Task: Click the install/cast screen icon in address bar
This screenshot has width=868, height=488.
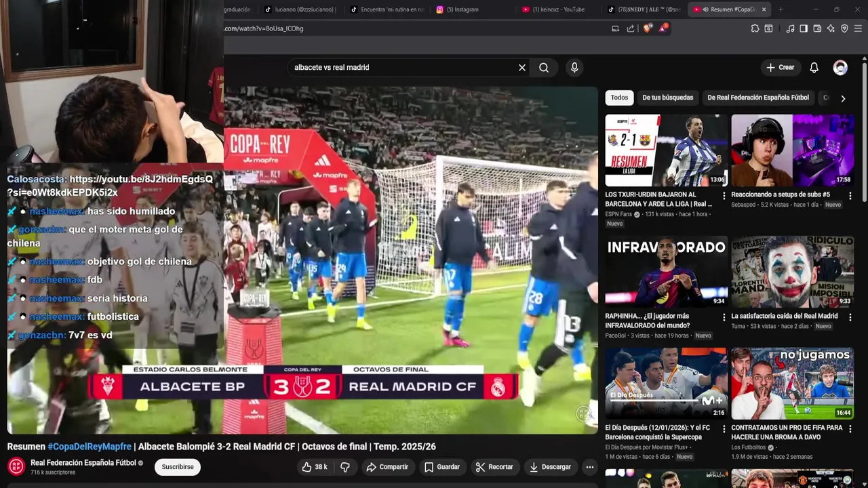Action: (x=615, y=28)
